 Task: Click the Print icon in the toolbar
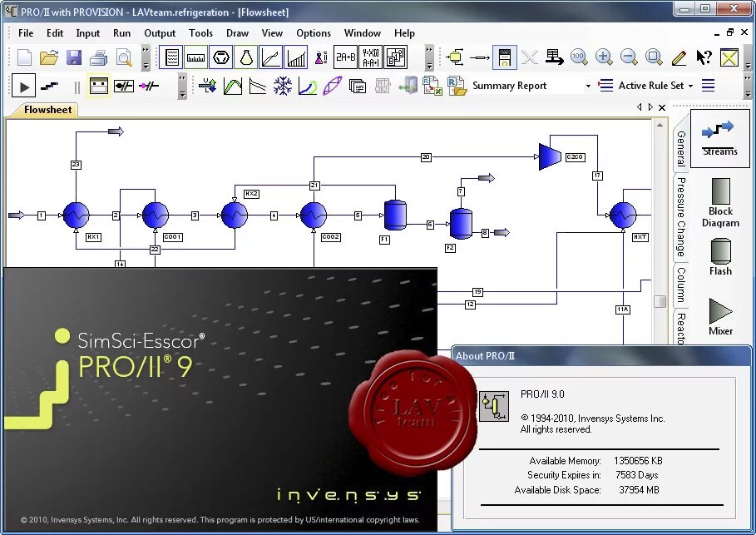tap(99, 57)
